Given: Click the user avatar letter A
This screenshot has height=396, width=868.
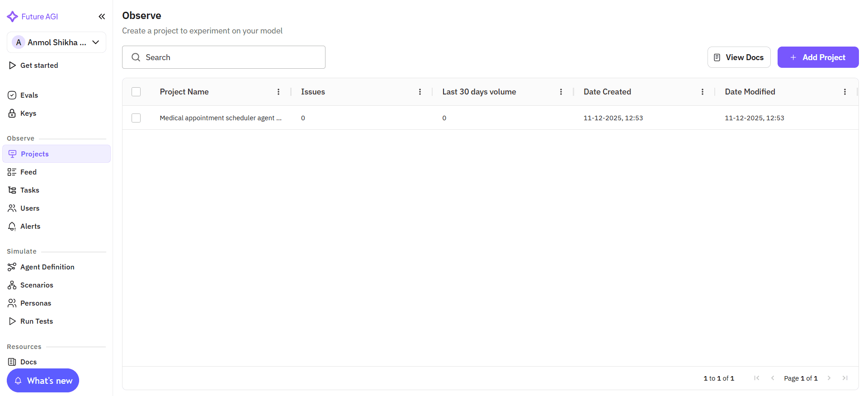Looking at the screenshot, I should pos(19,42).
